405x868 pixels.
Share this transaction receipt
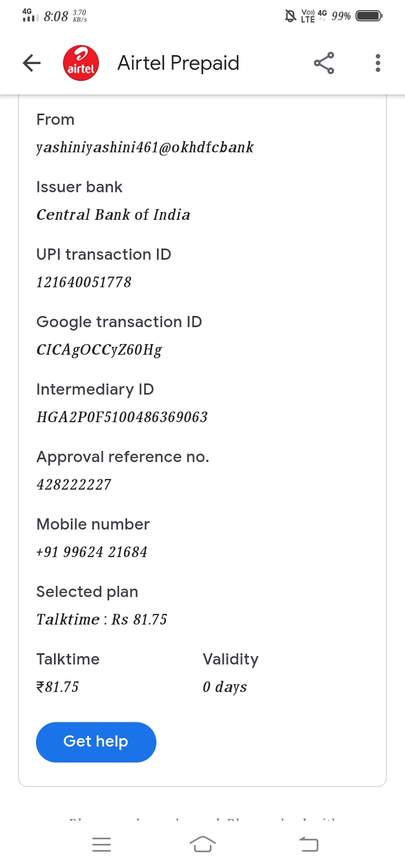click(x=324, y=63)
